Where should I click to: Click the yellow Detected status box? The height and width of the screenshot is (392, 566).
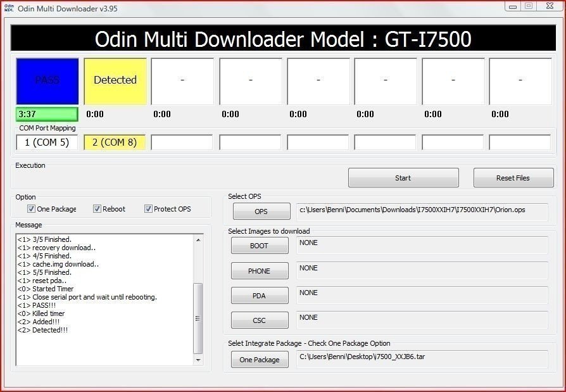click(115, 81)
